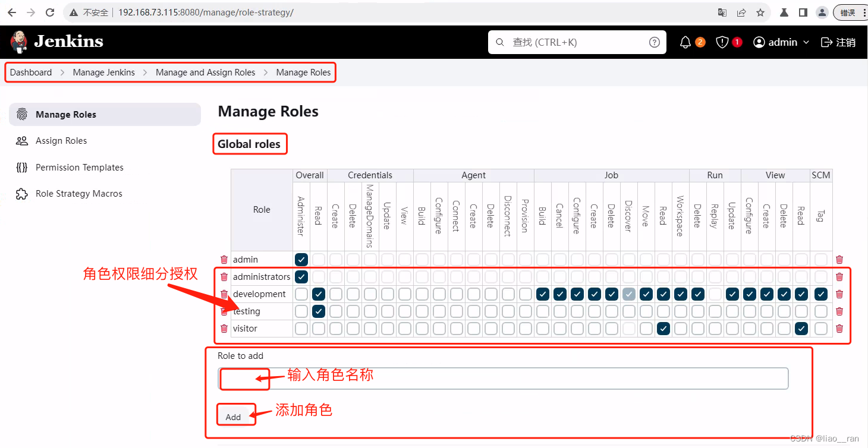Go back in the browser

click(12, 12)
